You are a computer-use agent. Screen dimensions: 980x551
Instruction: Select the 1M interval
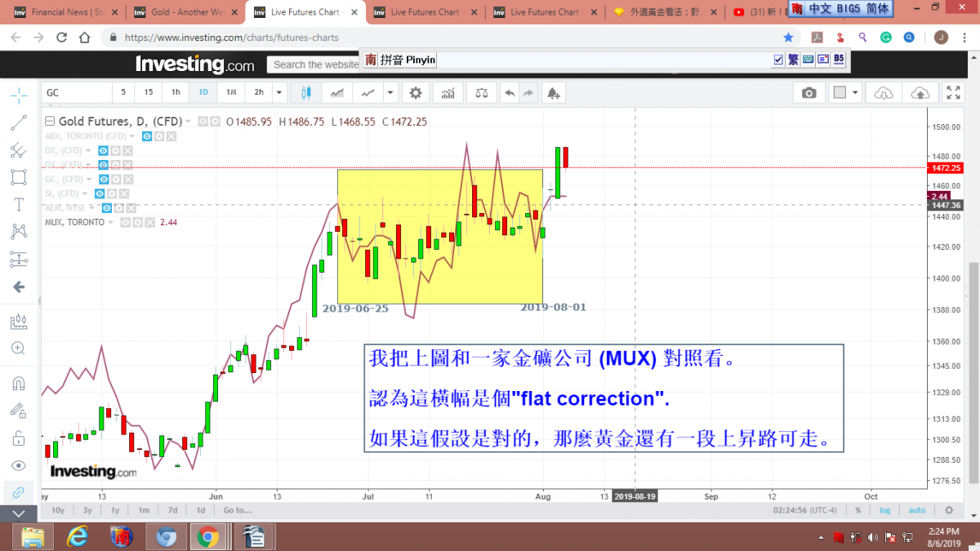click(x=231, y=92)
